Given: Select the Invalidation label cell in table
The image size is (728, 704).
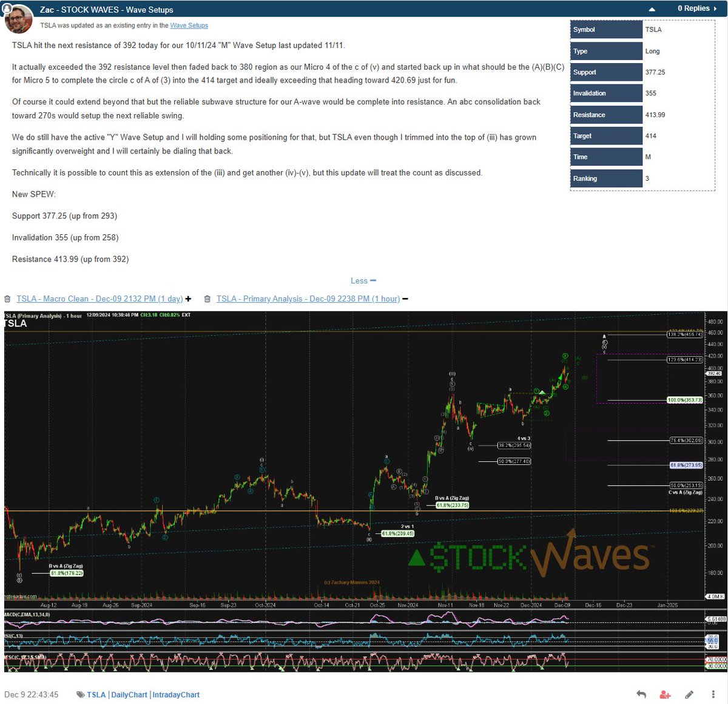Looking at the screenshot, I should [607, 93].
